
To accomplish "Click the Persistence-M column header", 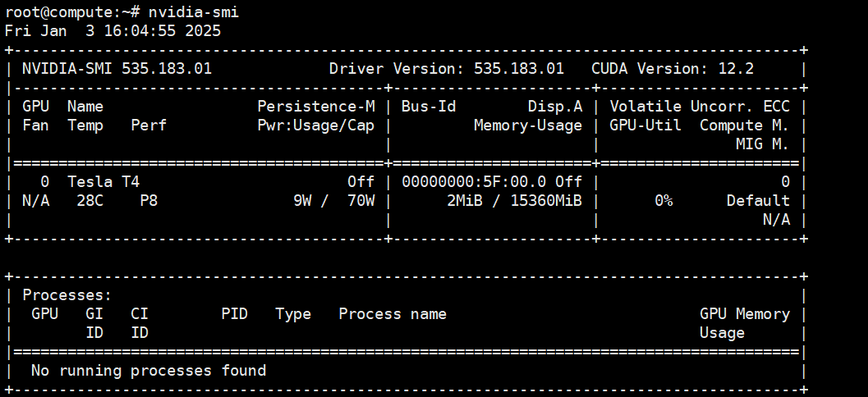I will (315, 107).
